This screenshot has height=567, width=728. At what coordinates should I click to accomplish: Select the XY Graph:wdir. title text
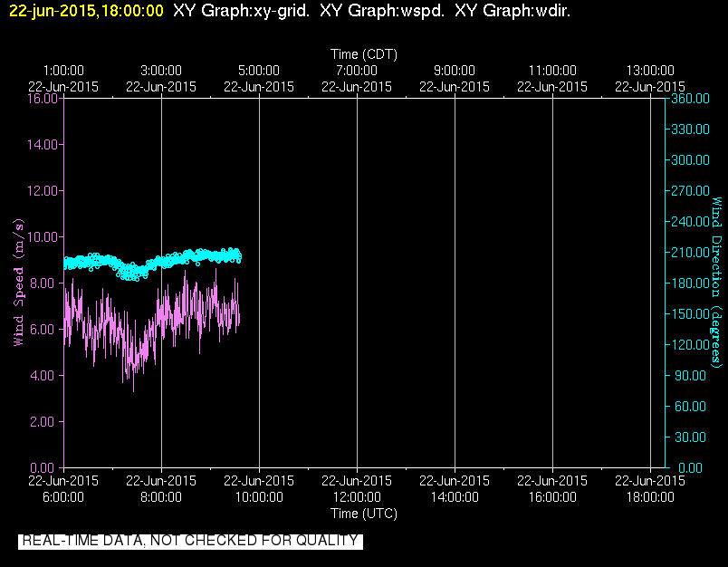click(x=512, y=10)
